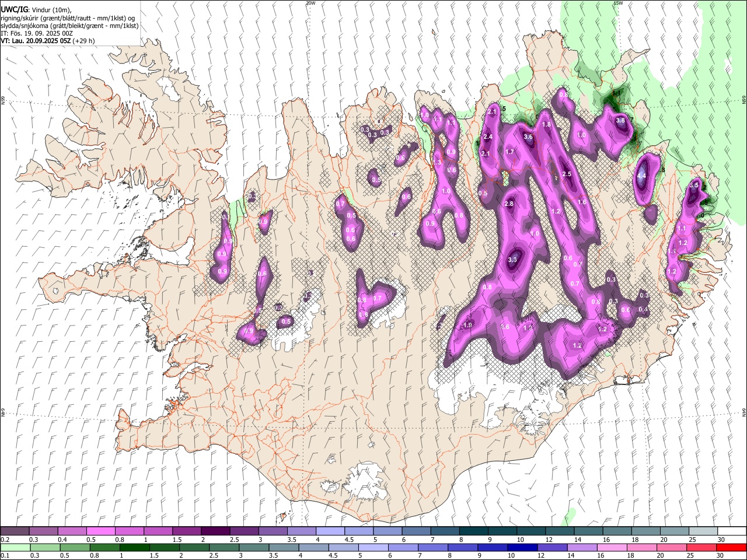Click the 3.3 snowfall value on the map

point(513,260)
